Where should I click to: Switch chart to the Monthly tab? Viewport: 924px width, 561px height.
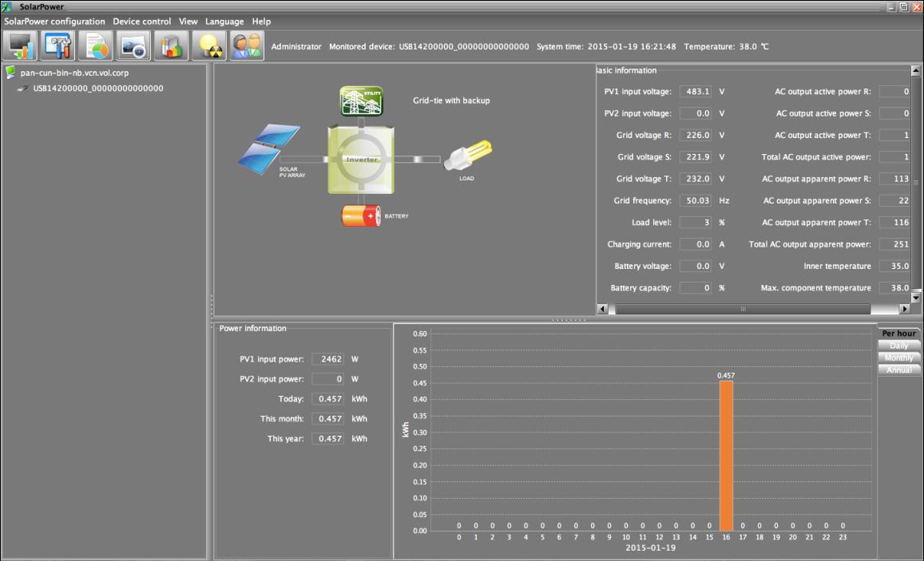coord(898,358)
